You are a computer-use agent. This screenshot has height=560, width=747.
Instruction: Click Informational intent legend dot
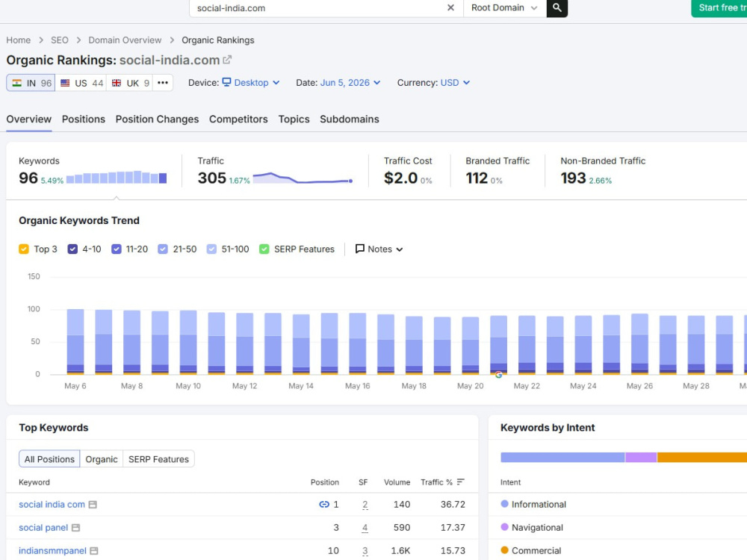[x=504, y=504]
